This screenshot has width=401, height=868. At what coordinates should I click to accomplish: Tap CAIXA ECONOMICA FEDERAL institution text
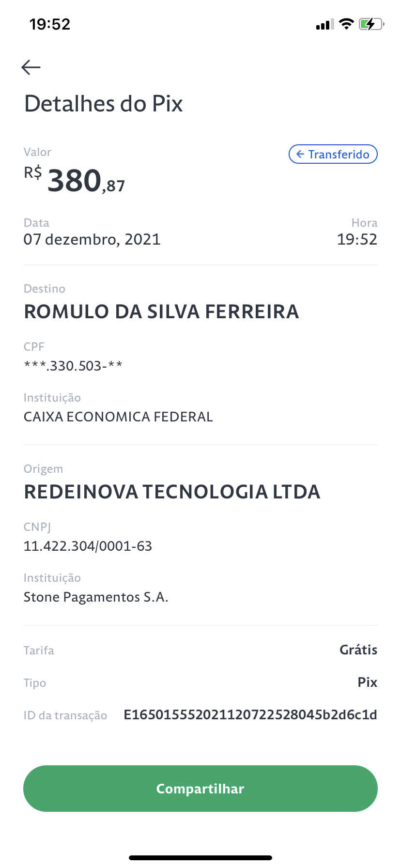(119, 417)
